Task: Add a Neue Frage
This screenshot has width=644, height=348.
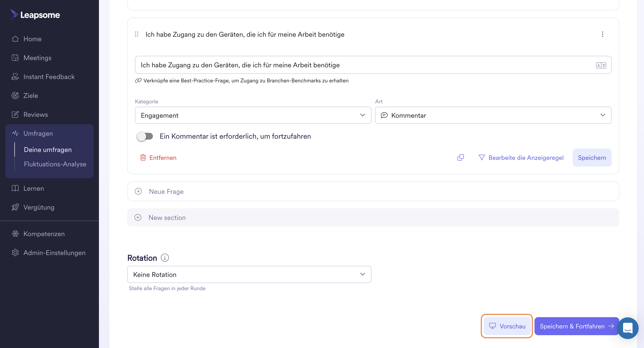Action: [373, 191]
